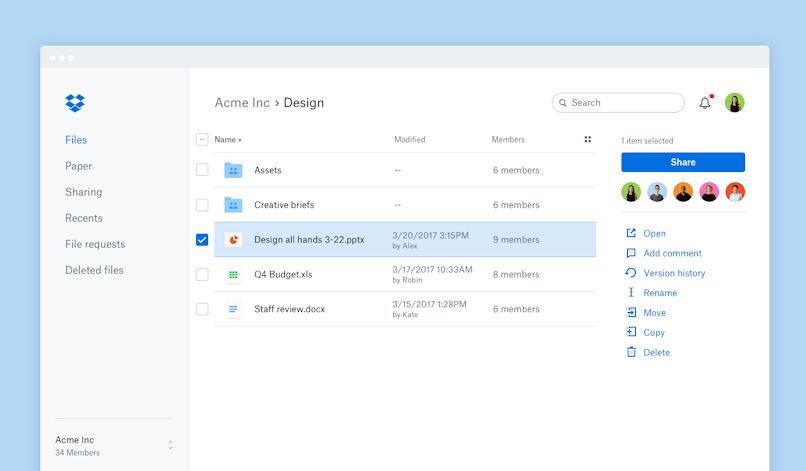Click 9 members on the pptx row
The width and height of the screenshot is (806, 471).
516,240
